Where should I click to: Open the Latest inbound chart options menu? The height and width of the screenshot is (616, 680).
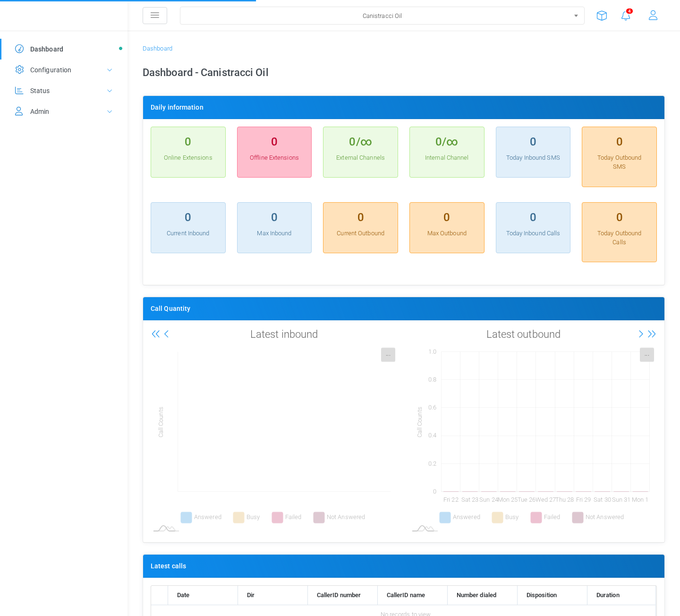pyautogui.click(x=388, y=355)
